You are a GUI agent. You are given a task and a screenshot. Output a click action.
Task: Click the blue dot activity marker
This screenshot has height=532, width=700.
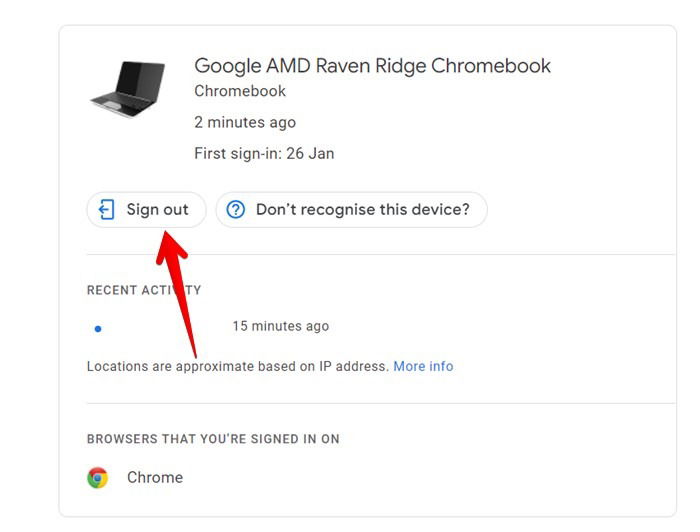click(x=97, y=328)
